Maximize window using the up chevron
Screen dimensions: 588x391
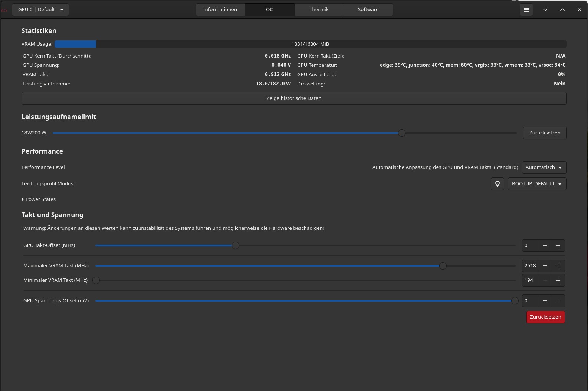(x=562, y=10)
